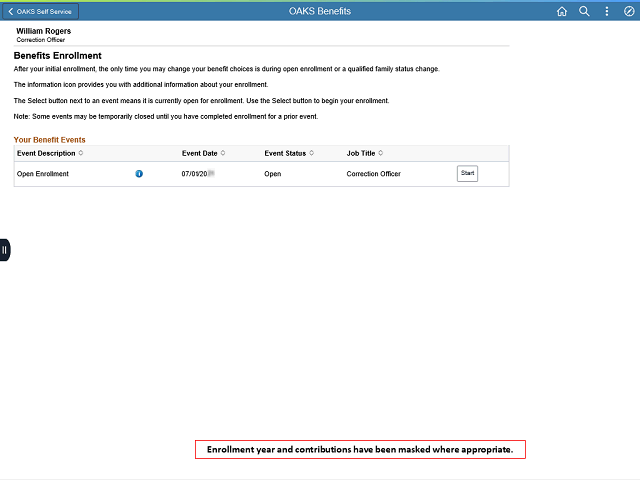Select the Open event status cell
The width and height of the screenshot is (640, 480).
pos(272,174)
